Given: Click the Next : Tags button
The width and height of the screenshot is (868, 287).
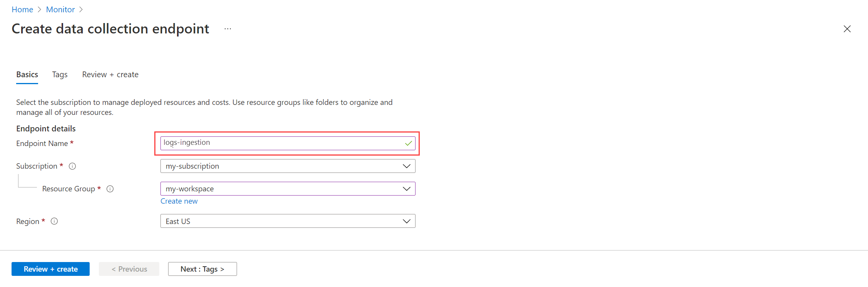Looking at the screenshot, I should click(202, 269).
